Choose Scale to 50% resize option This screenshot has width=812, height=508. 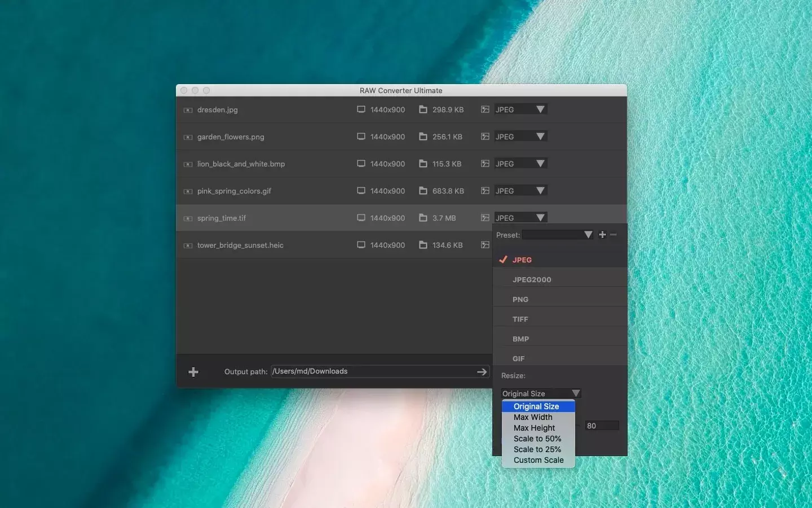(537, 439)
